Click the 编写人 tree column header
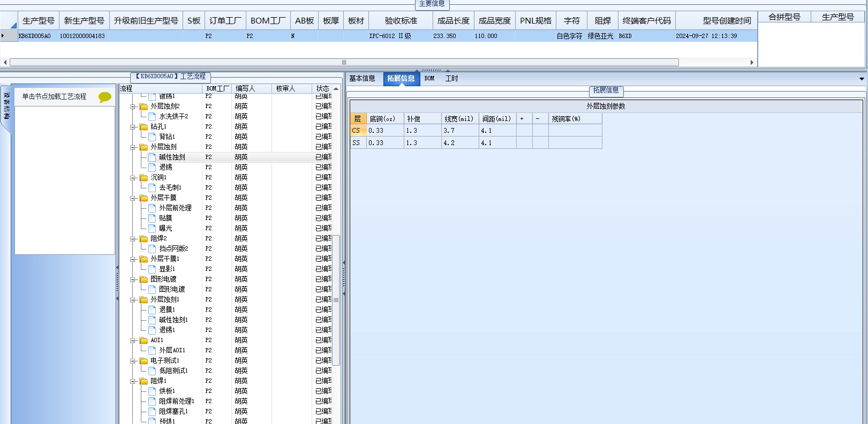 [x=251, y=88]
